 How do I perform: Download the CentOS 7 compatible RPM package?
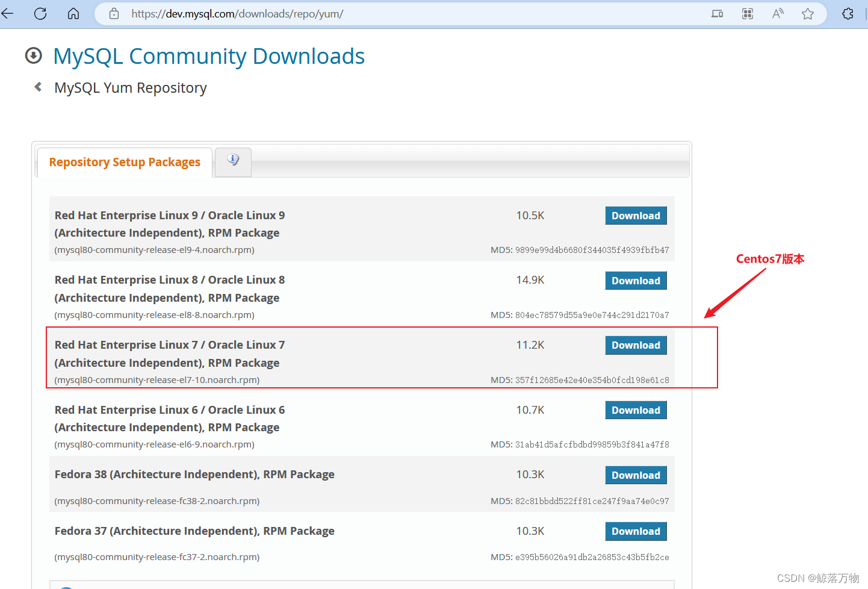(x=636, y=344)
